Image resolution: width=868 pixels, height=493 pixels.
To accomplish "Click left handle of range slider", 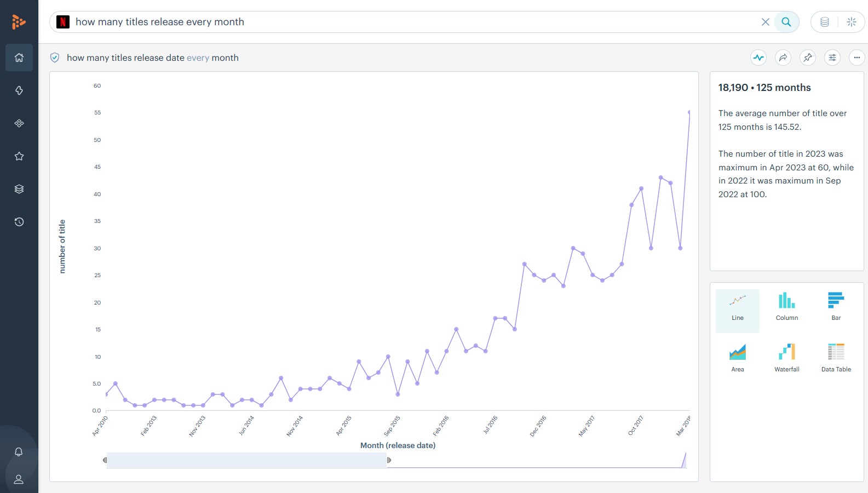I will [x=105, y=460].
